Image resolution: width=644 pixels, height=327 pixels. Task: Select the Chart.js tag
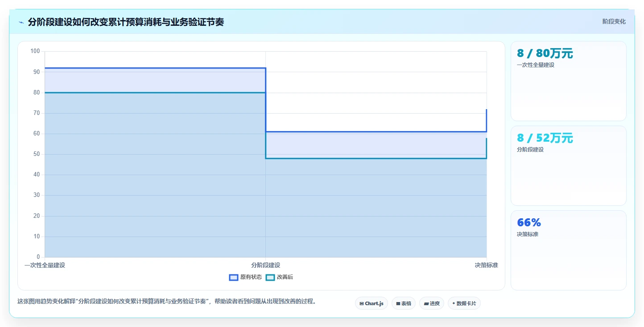372,303
